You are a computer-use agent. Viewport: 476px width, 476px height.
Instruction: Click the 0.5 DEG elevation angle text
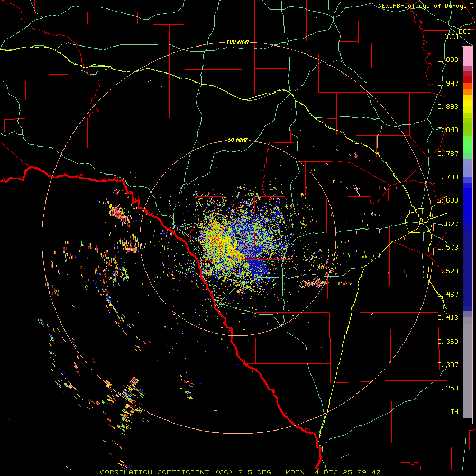[x=254, y=472]
